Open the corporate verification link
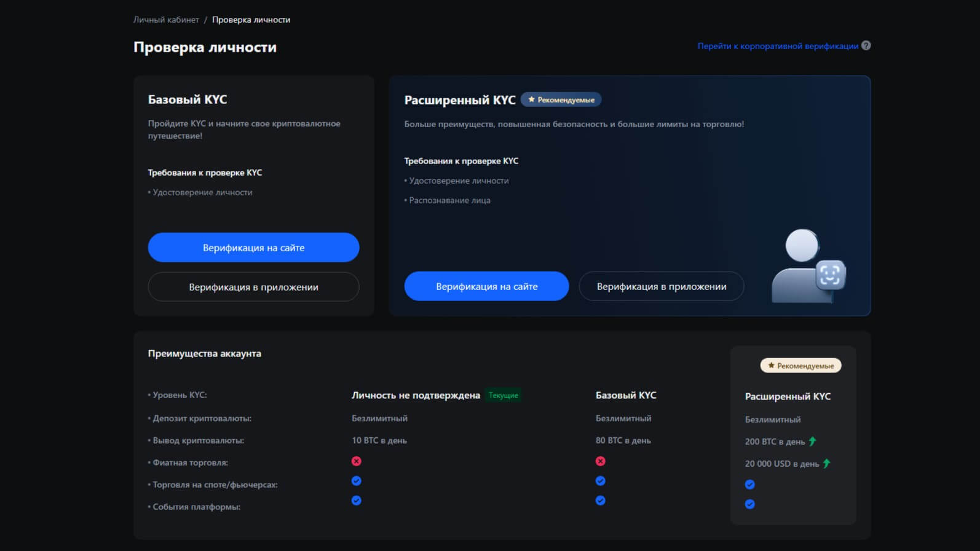Screen dimensions: 980x551 coord(777,46)
